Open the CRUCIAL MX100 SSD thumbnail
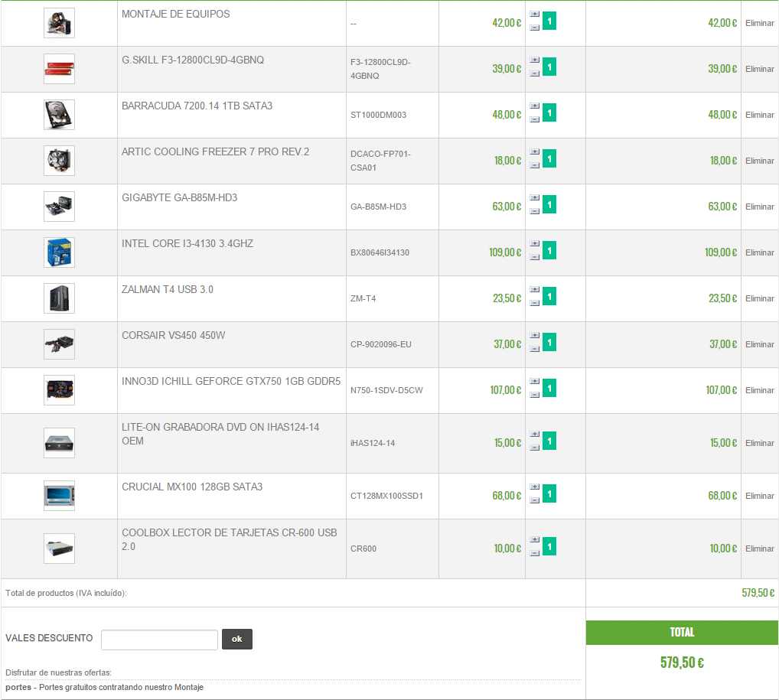 coord(59,495)
